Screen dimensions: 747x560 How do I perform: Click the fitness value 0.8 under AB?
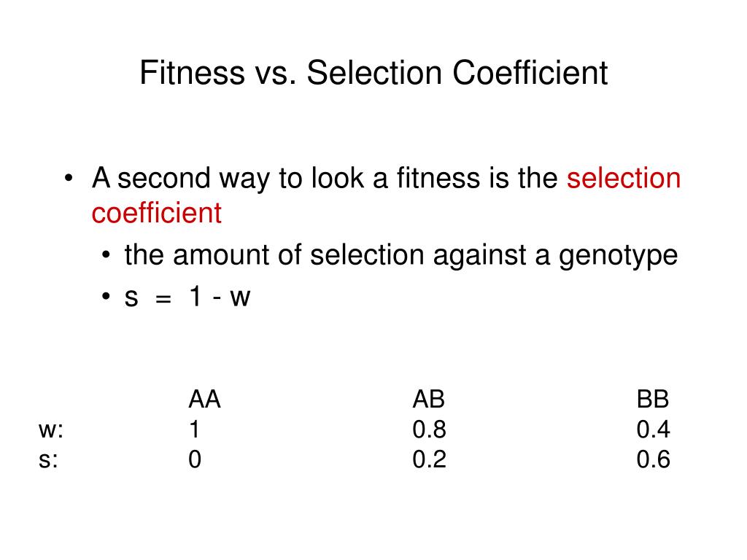(x=429, y=429)
